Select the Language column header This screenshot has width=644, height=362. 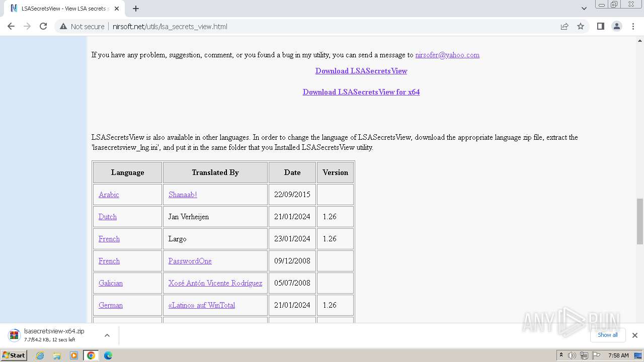point(128,172)
